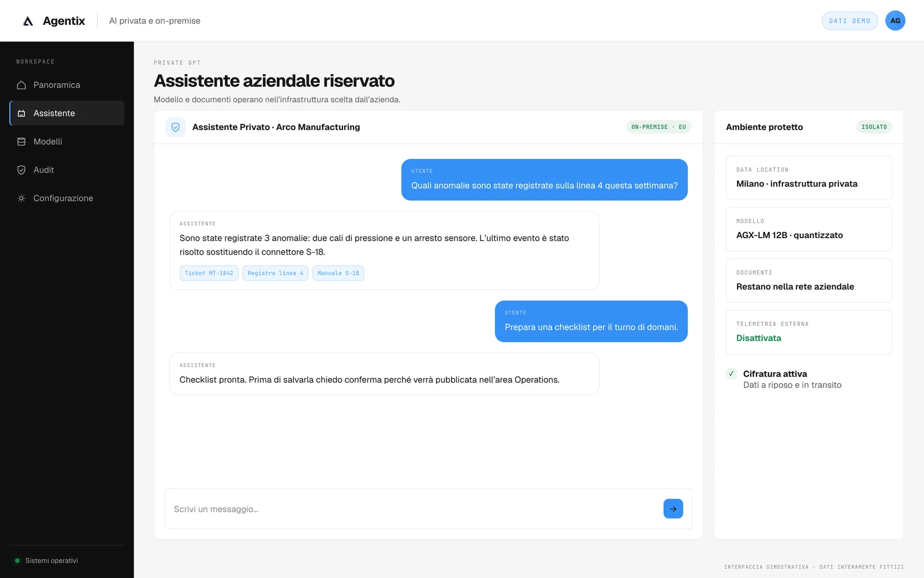This screenshot has height=578, width=924.
Task: Click the Dati a riposo e in transito text
Action: 792,385
